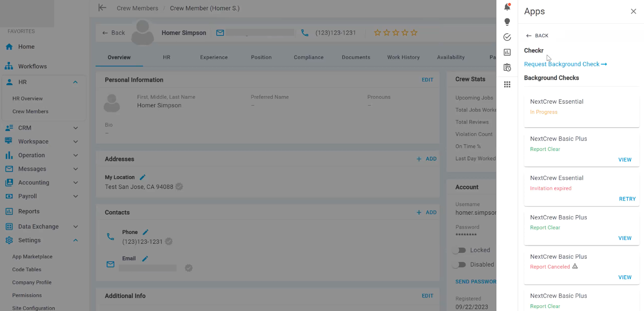Open Company Profile in sidebar
The height and width of the screenshot is (311, 644).
click(x=32, y=282)
